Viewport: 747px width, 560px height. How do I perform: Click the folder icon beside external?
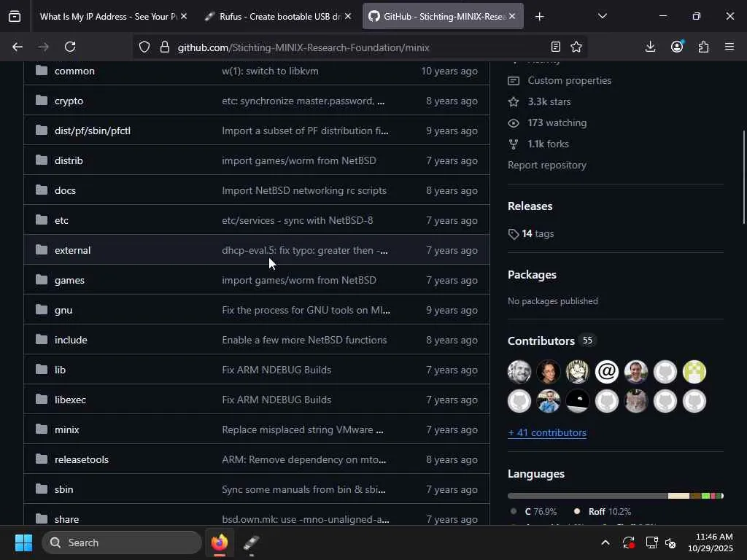42,249
